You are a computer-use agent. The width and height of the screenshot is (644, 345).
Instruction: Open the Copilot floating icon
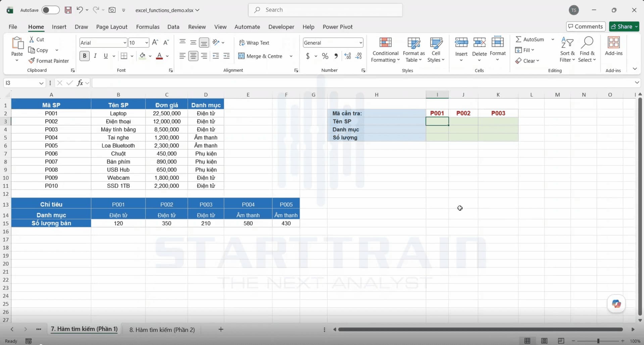(x=616, y=304)
